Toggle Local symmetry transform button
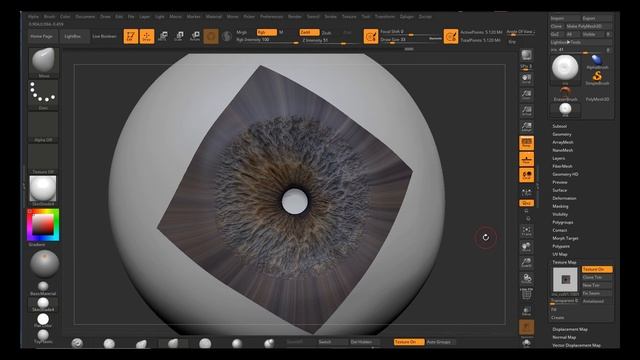The height and width of the screenshot is (360, 640). click(x=527, y=175)
